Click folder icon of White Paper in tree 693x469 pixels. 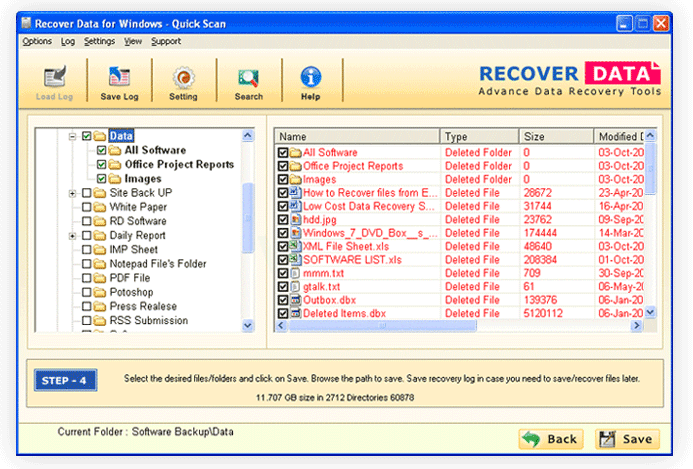[x=100, y=207]
